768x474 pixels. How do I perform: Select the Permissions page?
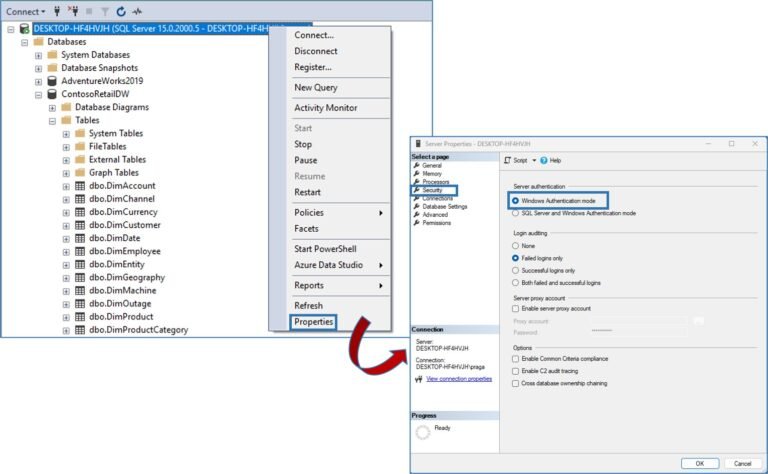coord(436,223)
